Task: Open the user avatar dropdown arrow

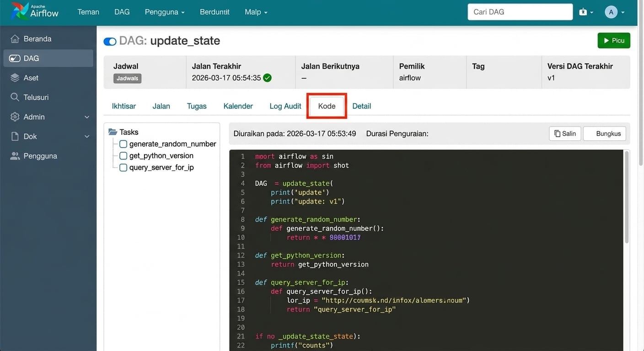Action: pyautogui.click(x=623, y=12)
